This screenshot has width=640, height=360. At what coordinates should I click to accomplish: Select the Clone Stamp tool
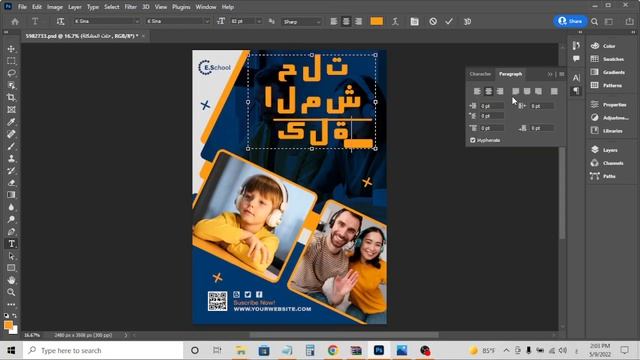coord(11,158)
